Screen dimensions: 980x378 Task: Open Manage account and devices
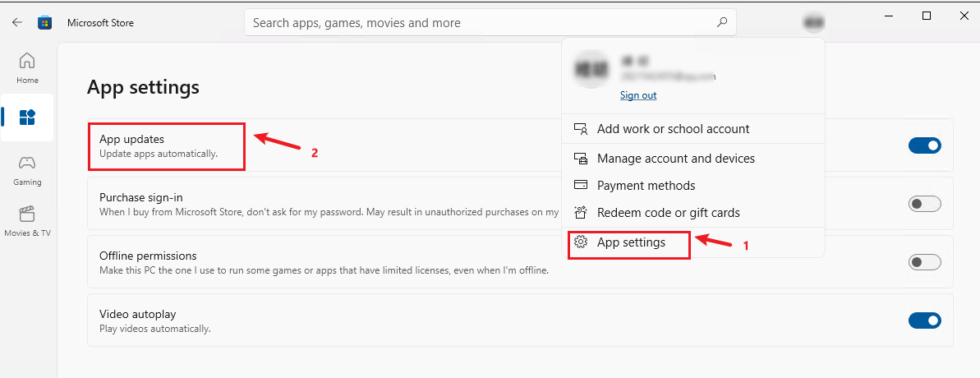pos(693,159)
